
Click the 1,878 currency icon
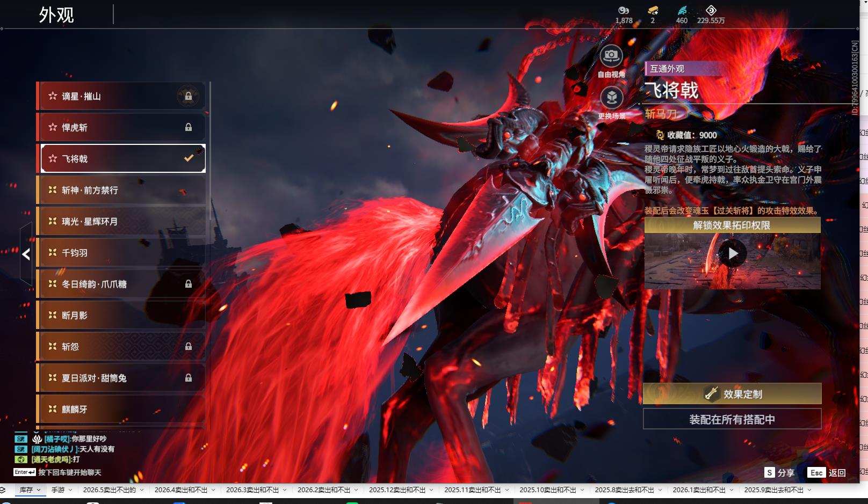point(624,10)
